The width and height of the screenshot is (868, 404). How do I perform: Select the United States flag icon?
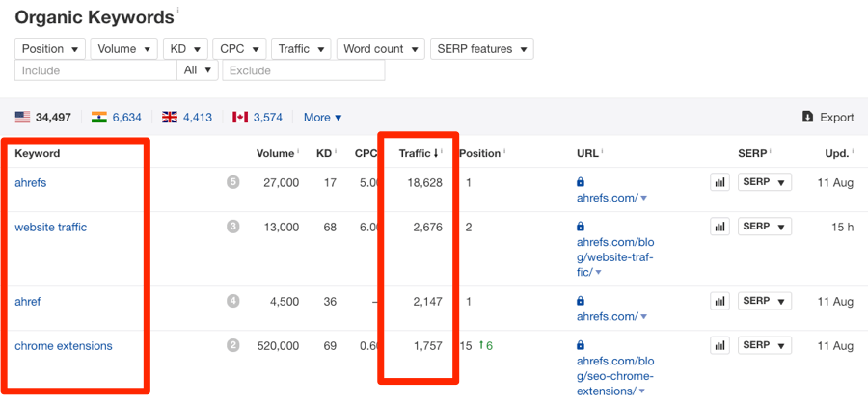tap(22, 118)
